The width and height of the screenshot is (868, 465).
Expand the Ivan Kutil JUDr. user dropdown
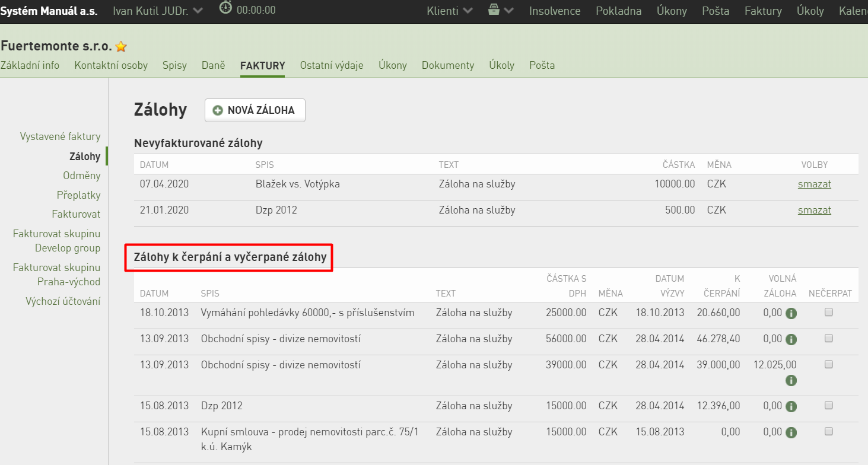158,11
